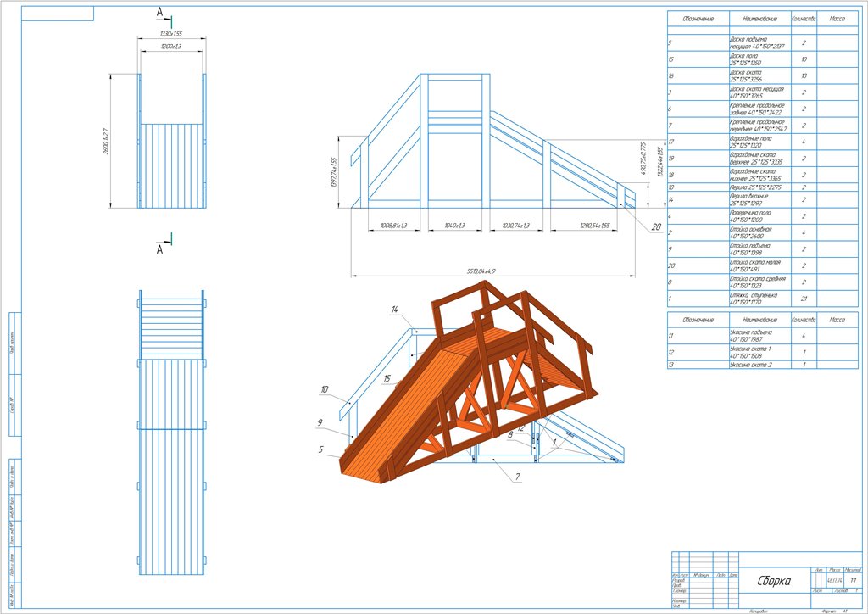Image resolution: width=868 pixels, height=614 pixels.
Task: Click 'Стойка ската средняя 40*150*1323' cell
Action: point(760,282)
